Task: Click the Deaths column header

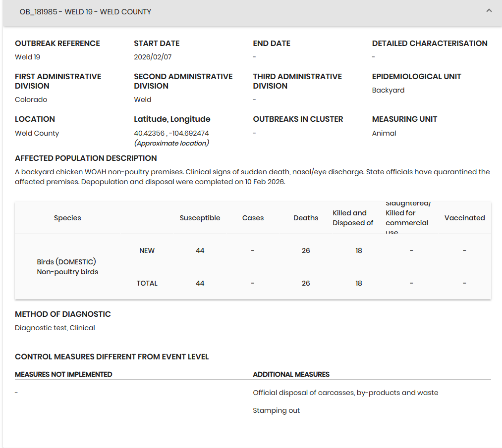Action: [x=306, y=218]
